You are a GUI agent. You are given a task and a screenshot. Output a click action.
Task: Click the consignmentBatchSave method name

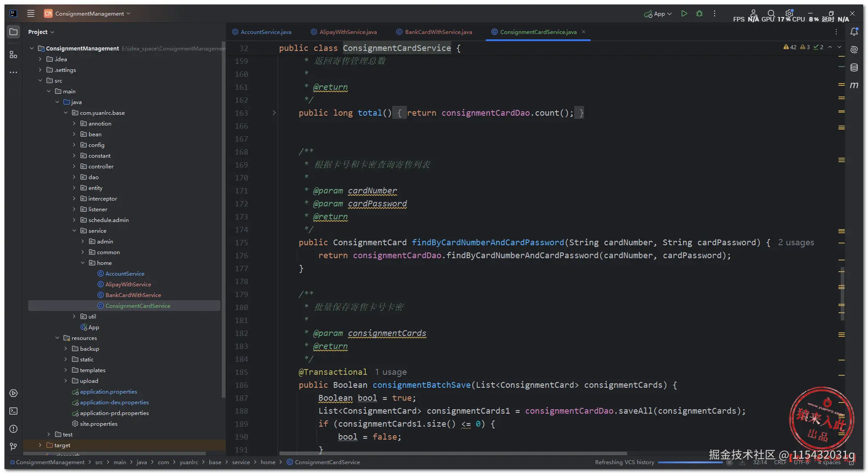(422, 385)
